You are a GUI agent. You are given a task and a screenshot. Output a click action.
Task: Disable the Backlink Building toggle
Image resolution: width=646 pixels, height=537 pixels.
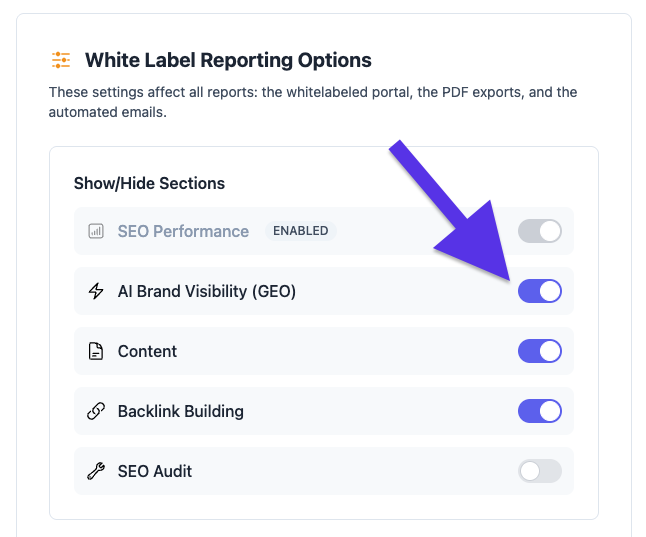[x=540, y=411]
